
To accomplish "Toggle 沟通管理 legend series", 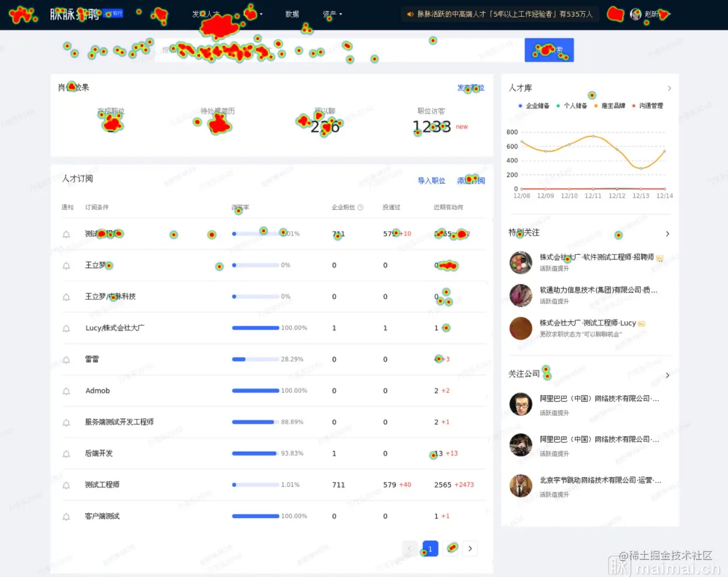I will click(647, 106).
